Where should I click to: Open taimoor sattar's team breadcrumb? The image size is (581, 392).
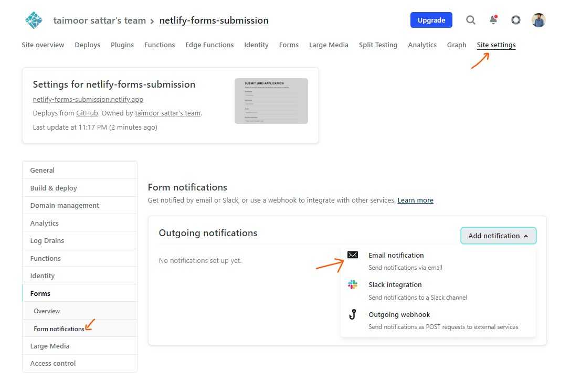[99, 21]
